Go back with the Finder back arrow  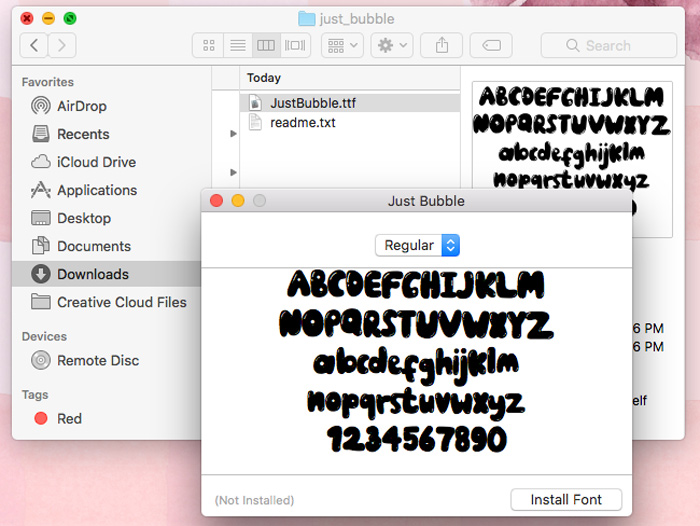click(34, 45)
